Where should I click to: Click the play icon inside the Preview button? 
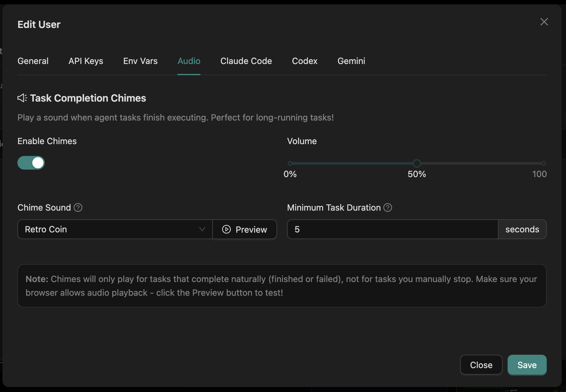[x=227, y=229]
